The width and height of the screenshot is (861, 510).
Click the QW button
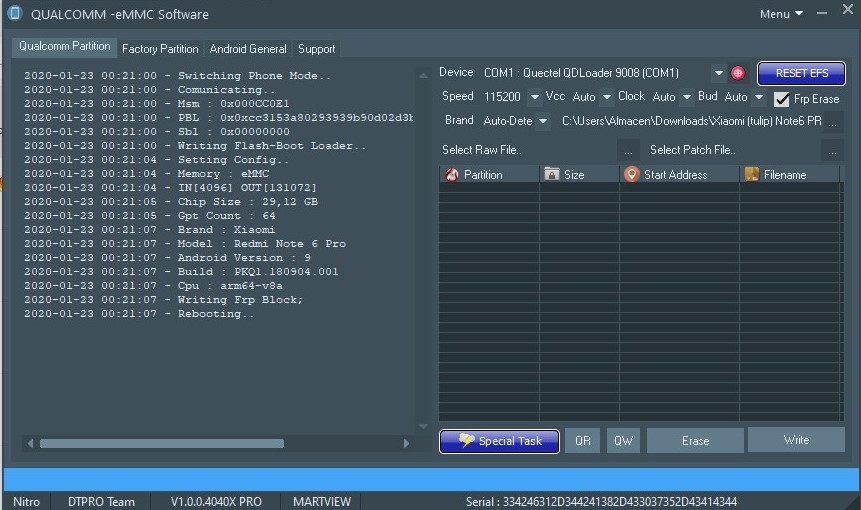pyautogui.click(x=623, y=441)
